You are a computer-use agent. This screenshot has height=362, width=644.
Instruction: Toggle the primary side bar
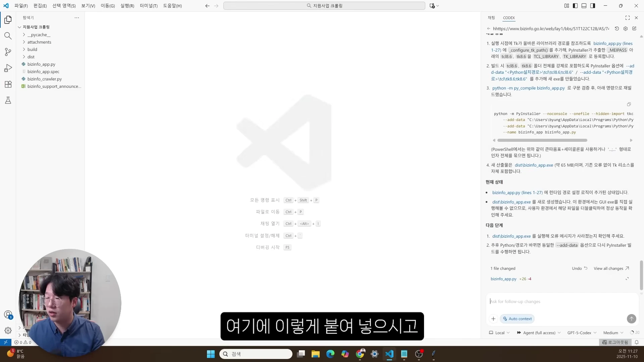point(575,6)
